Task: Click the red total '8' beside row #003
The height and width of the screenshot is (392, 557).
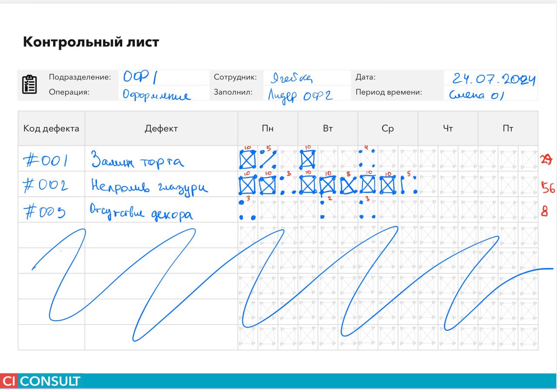Action: tap(544, 212)
